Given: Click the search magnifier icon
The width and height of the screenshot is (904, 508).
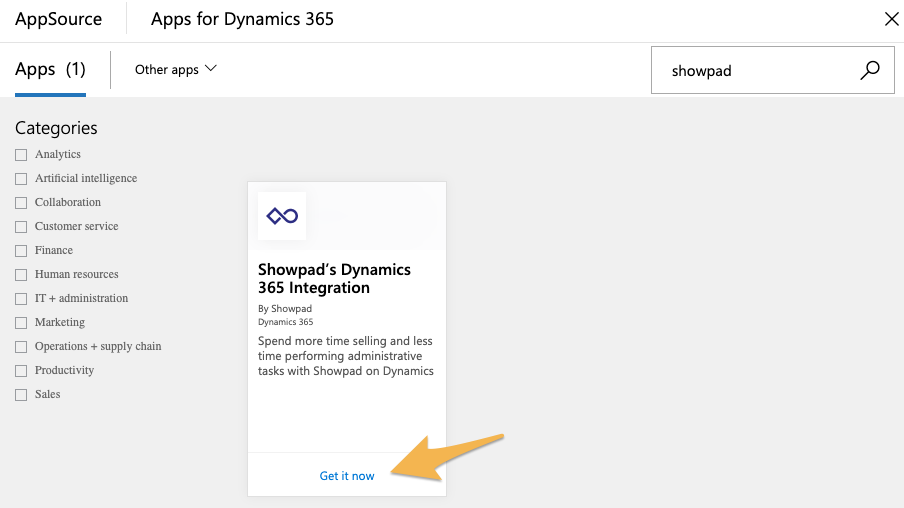Looking at the screenshot, I should pos(869,70).
